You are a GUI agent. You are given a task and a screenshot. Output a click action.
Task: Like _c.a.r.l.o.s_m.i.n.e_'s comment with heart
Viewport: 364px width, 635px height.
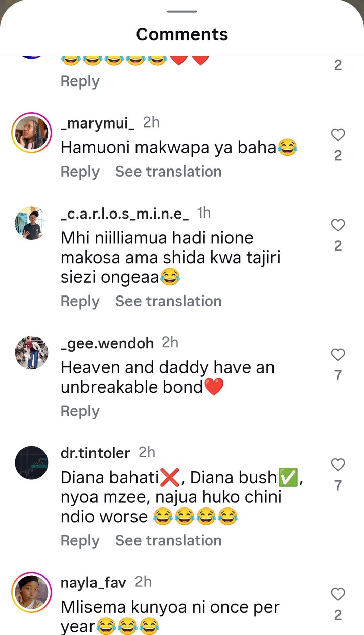[x=338, y=225]
